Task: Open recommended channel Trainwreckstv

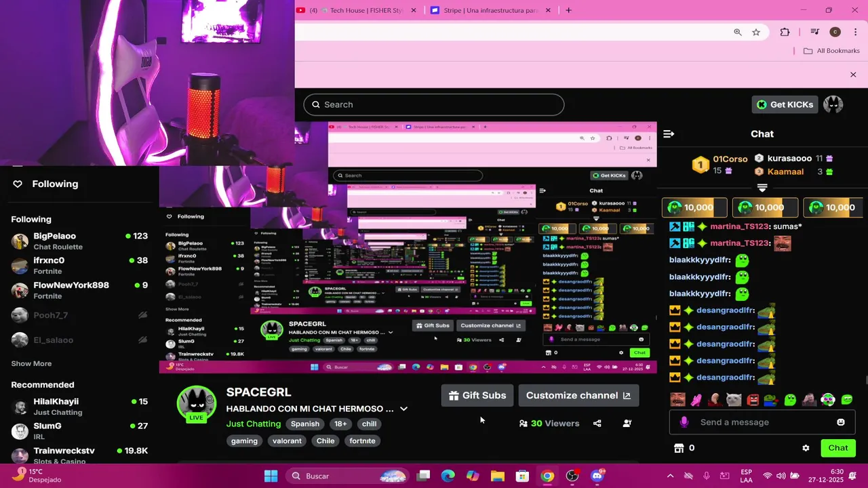Action: click(x=79, y=455)
